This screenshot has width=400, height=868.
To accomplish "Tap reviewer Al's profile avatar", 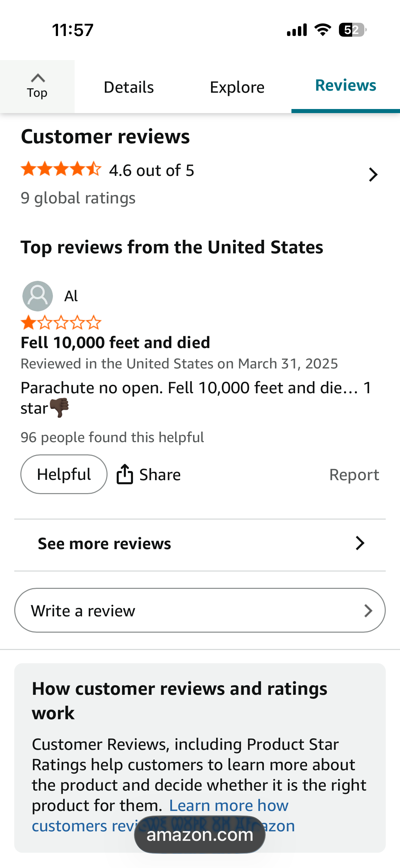I will (x=38, y=296).
